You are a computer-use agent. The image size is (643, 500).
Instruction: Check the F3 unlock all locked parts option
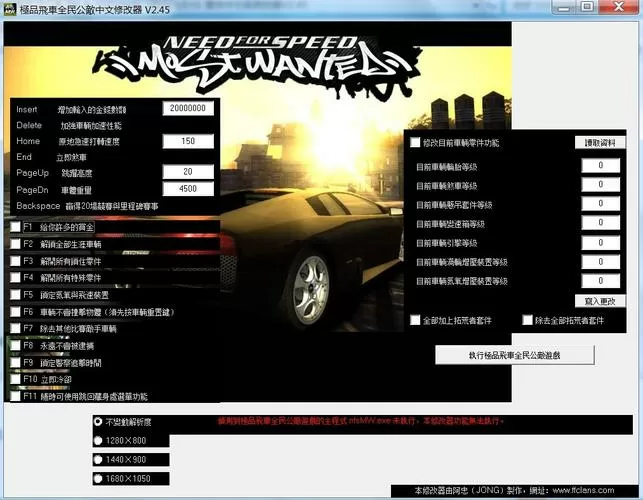16,261
